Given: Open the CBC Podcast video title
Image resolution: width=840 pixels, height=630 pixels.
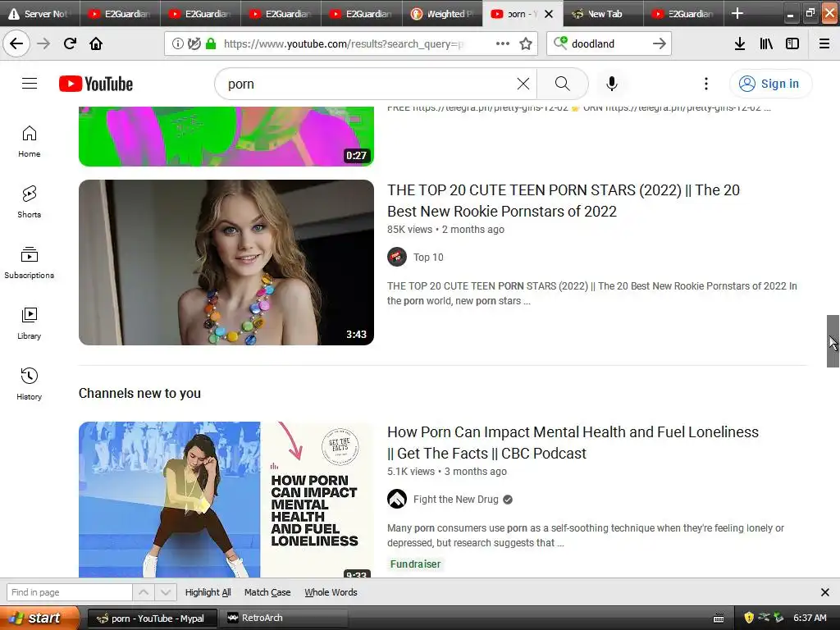Looking at the screenshot, I should coord(573,442).
